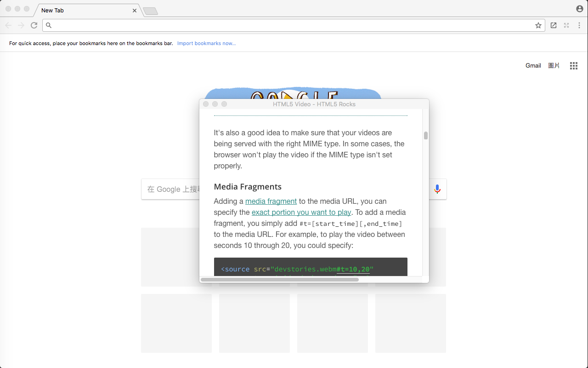
Task: Bookmark page with the star icon
Action: coord(538,25)
